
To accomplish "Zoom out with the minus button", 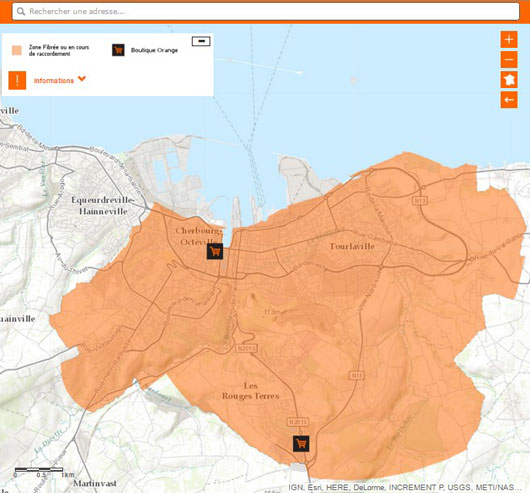I will 509,59.
